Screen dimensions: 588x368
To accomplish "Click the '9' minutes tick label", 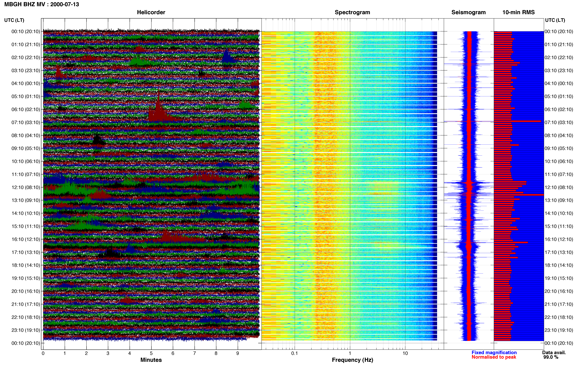I will (x=238, y=353).
